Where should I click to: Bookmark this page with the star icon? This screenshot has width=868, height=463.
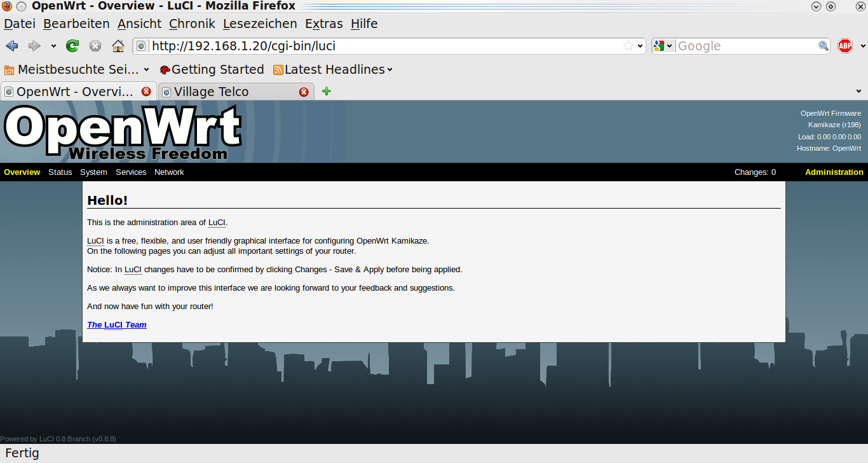tap(628, 46)
